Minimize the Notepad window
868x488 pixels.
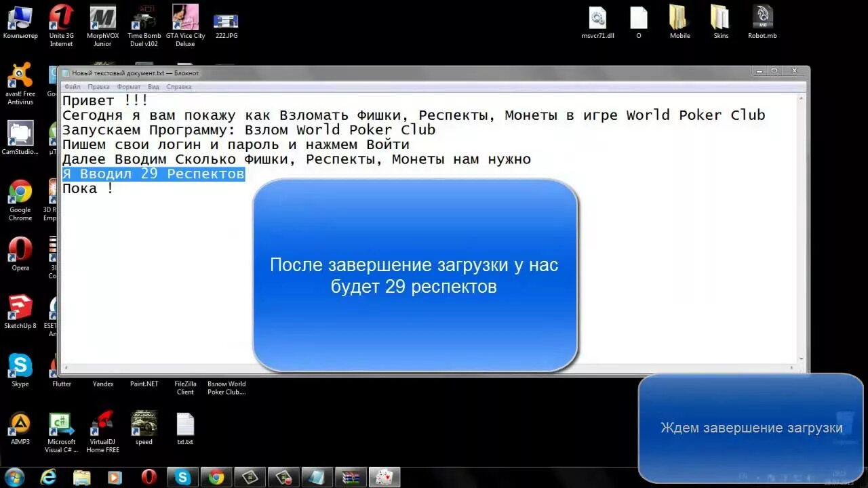point(759,70)
